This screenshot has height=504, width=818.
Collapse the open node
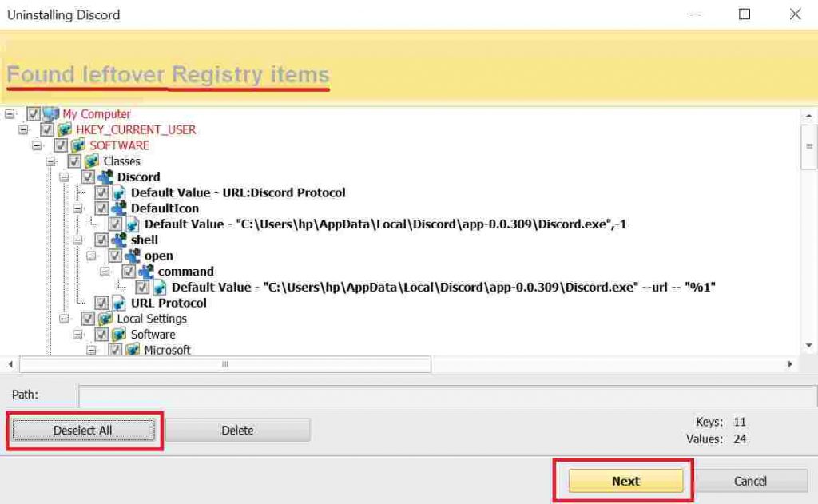[91, 256]
